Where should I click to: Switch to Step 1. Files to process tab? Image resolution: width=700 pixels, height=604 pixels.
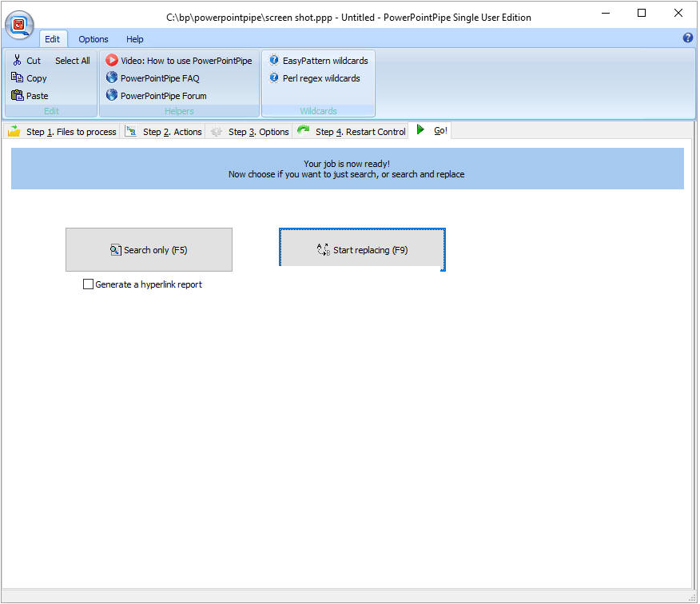coord(62,132)
